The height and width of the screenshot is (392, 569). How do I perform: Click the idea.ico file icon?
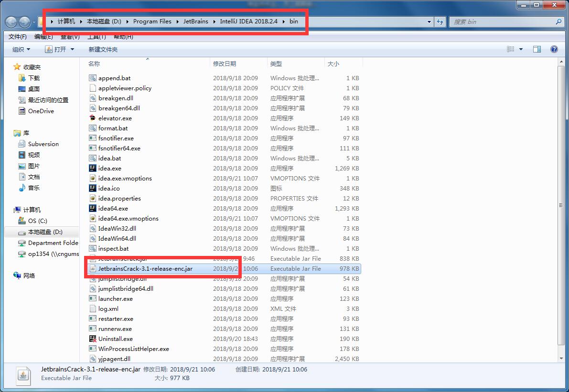[x=93, y=188]
